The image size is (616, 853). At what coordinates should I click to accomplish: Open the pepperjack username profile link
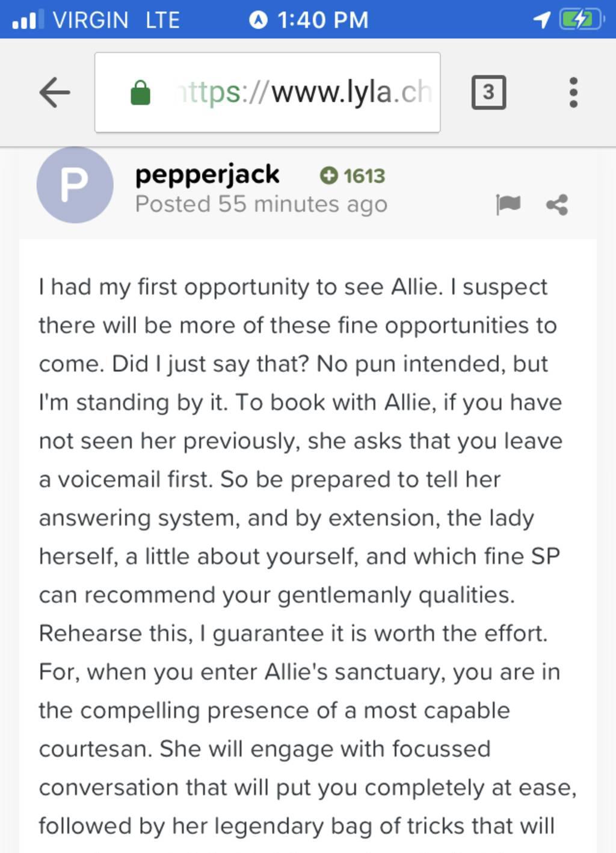(x=207, y=174)
